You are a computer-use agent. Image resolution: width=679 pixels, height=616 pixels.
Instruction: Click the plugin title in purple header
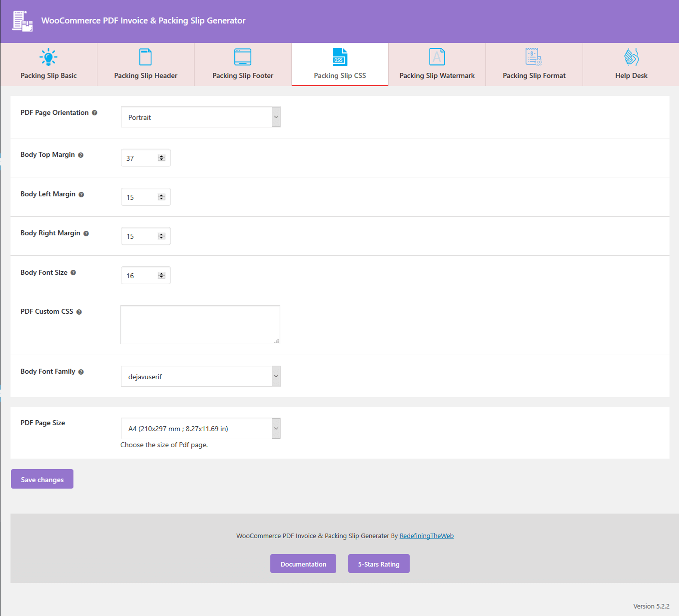click(x=143, y=20)
